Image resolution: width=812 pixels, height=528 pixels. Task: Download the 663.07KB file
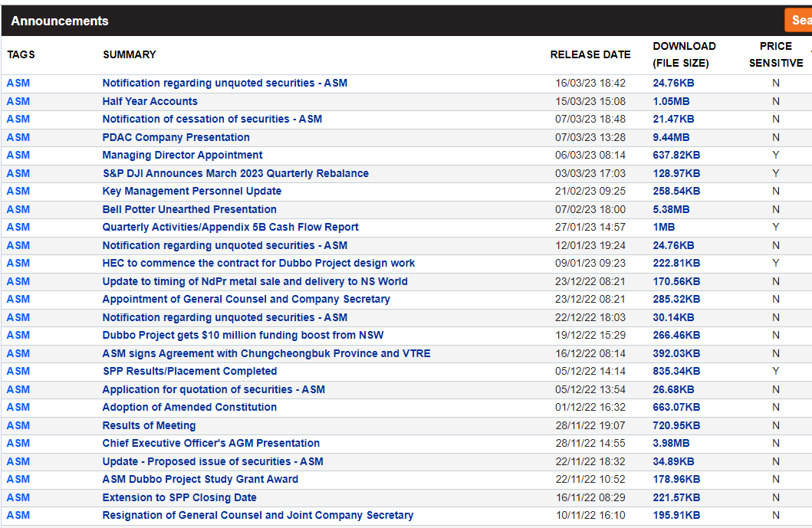coord(676,408)
